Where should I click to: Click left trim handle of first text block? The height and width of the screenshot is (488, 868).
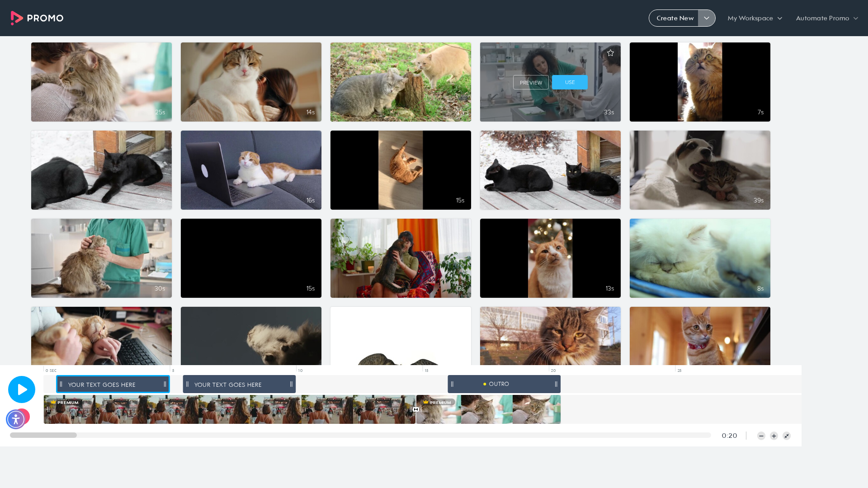(x=61, y=384)
